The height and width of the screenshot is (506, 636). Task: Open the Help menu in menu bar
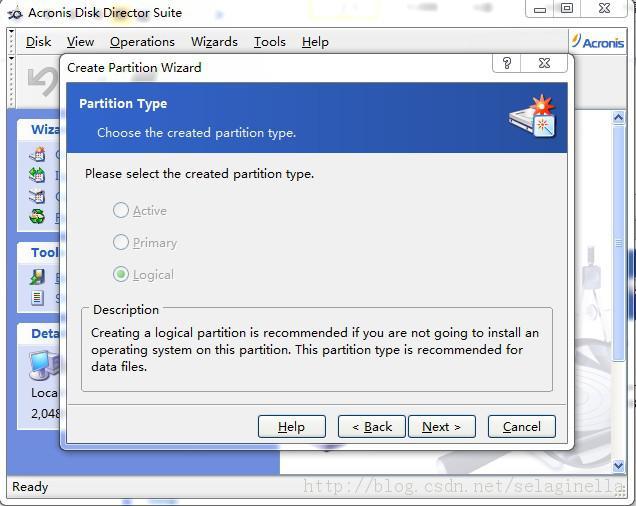click(315, 42)
